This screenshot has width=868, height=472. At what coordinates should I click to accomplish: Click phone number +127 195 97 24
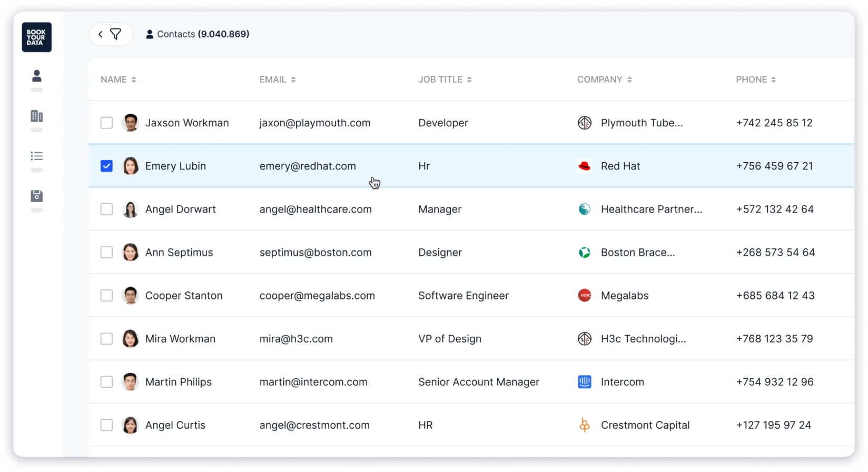[x=773, y=425]
